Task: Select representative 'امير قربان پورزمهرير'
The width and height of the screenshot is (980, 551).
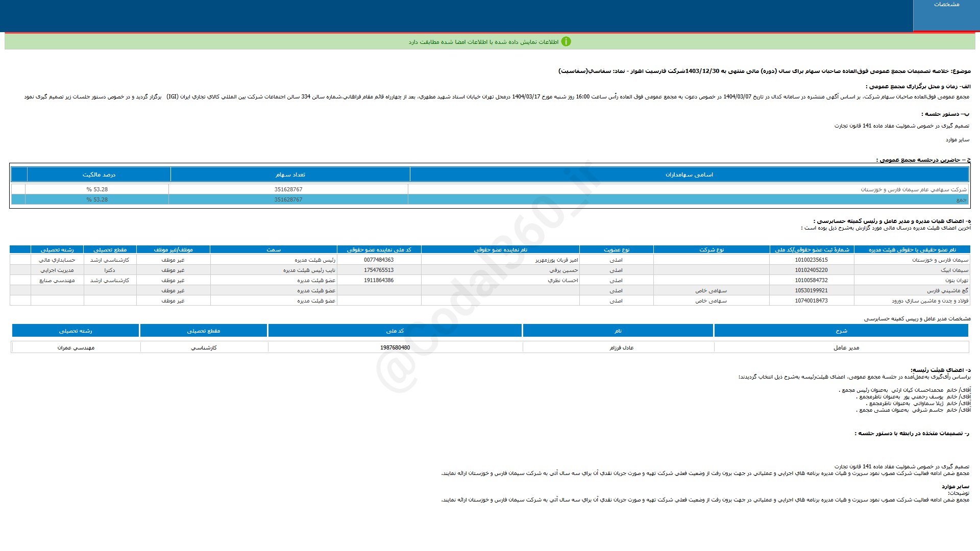Action: point(556,260)
